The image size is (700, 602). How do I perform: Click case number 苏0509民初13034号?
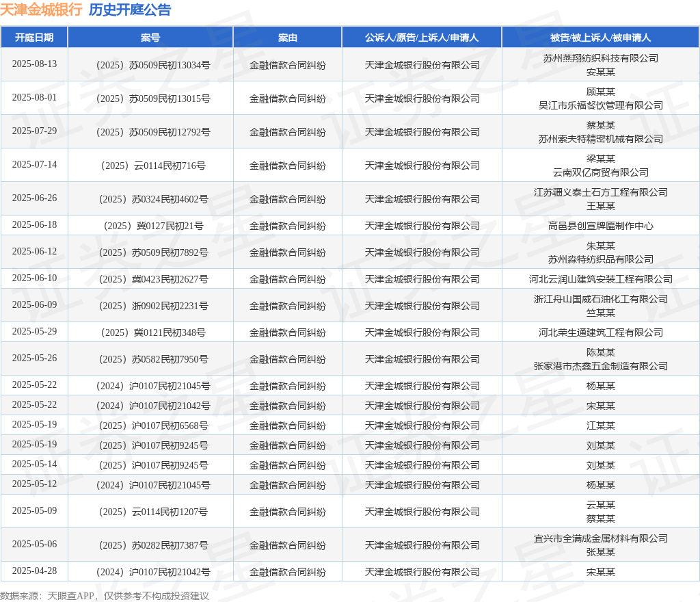(x=154, y=65)
